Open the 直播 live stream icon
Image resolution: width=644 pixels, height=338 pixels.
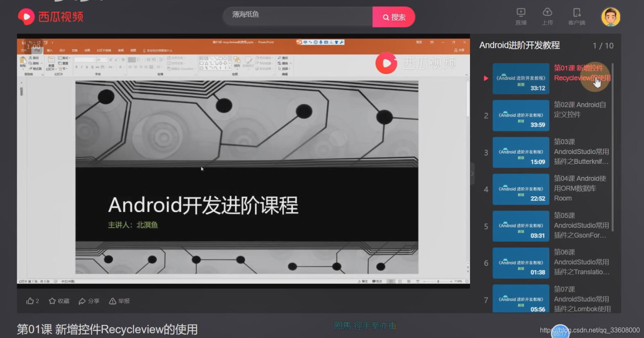point(521,17)
